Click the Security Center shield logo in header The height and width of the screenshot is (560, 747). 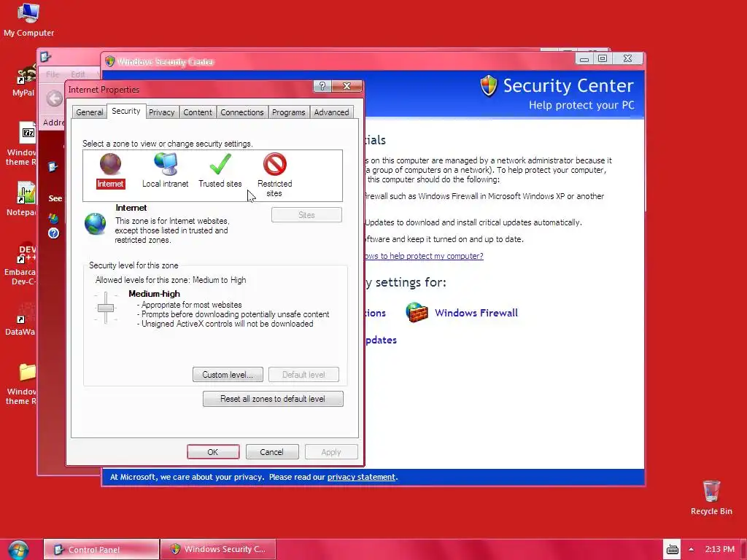click(489, 86)
